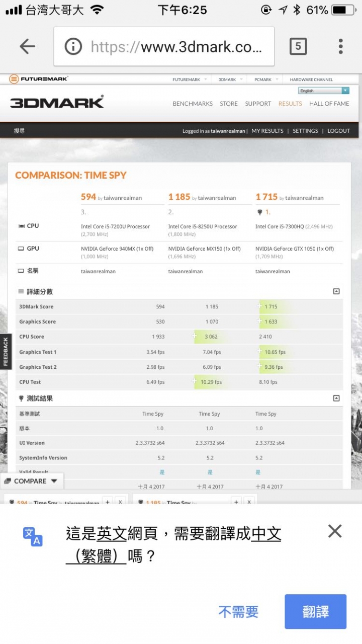Screen dimensions: 362x644
Task: Click the Futuremark logo
Action: tap(38, 79)
